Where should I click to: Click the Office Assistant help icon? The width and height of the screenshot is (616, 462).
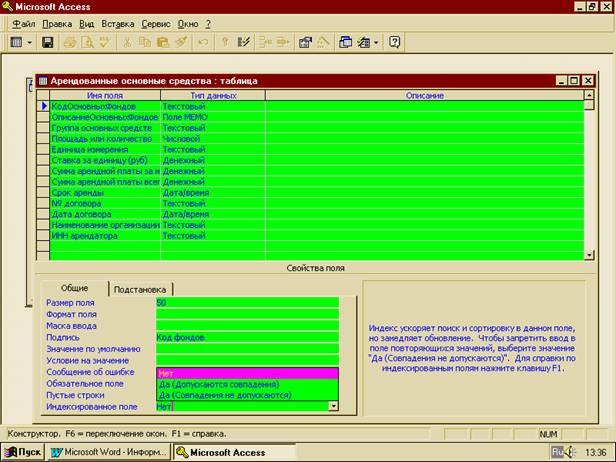[395, 43]
